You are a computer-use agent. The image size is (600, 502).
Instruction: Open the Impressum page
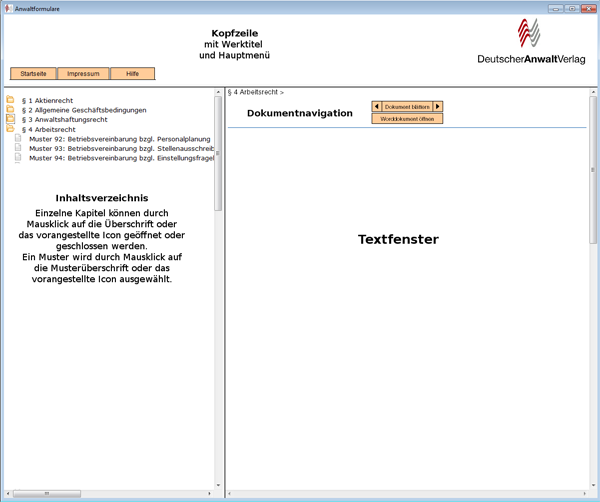pyautogui.click(x=83, y=74)
